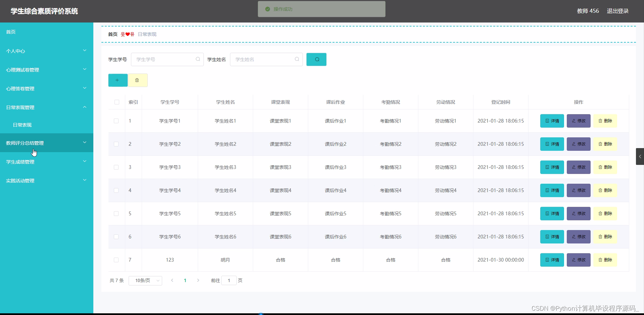Click 日常表现 in the breadcrumb
The height and width of the screenshot is (315, 644).
[147, 34]
